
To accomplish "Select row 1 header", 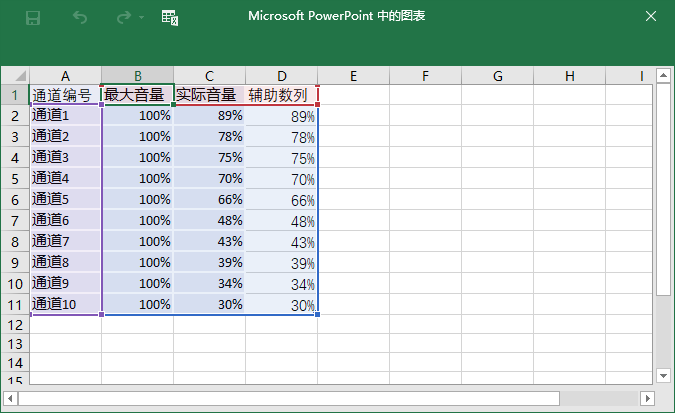I will click(15, 95).
